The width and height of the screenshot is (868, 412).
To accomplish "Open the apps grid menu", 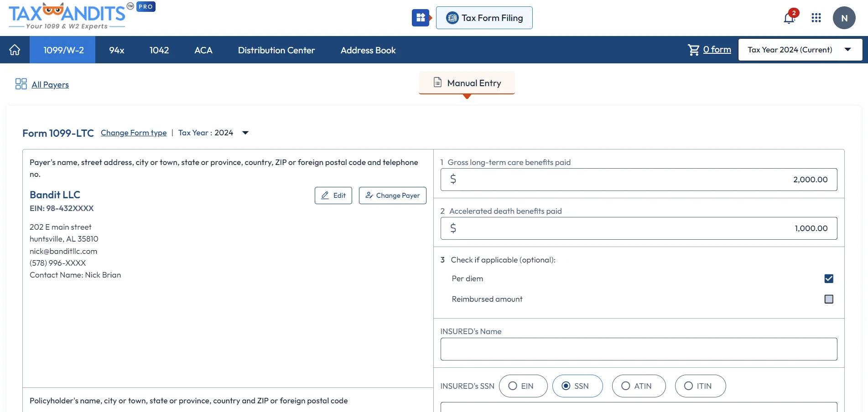I will (x=816, y=18).
